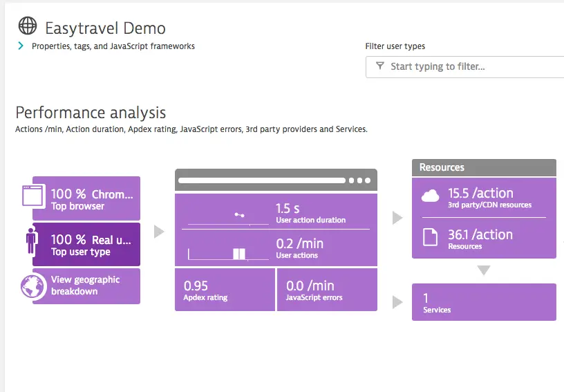Click the down triangle under the Resources tile
Image resolution: width=564 pixels, height=392 pixels.
[x=484, y=270]
